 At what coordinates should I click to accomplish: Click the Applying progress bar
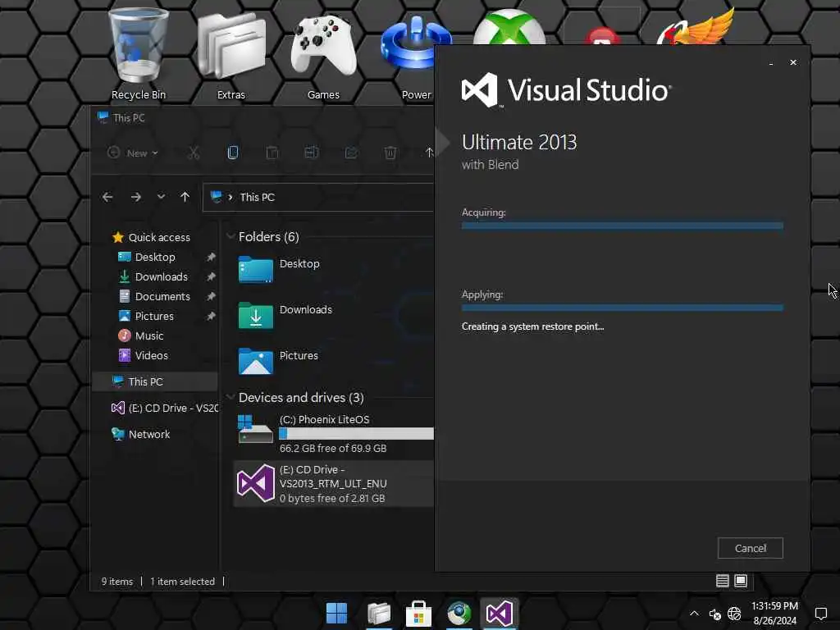622,308
